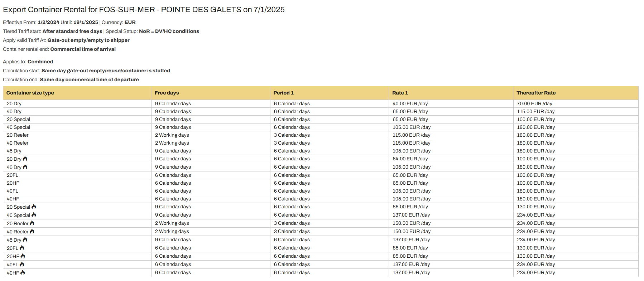The height and width of the screenshot is (281, 644).
Task: Click the flame icon beside 20 Dry
Action: point(25,159)
